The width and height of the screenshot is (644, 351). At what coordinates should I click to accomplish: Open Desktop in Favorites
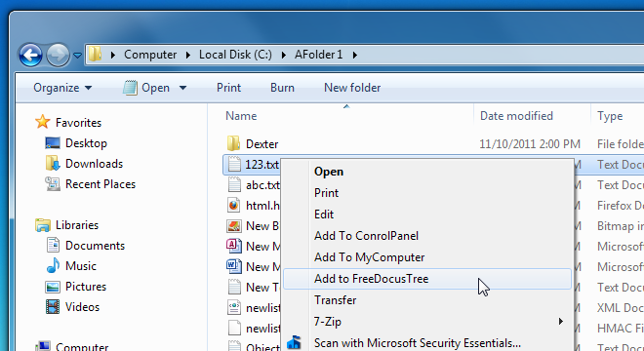click(x=86, y=143)
